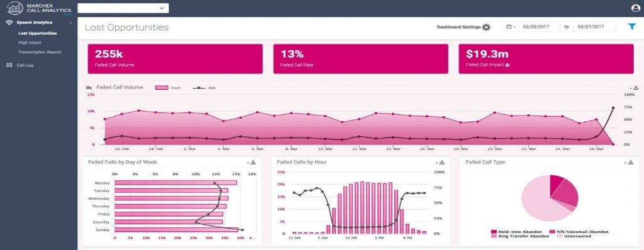Click the Call Log grid icon

click(x=9, y=65)
